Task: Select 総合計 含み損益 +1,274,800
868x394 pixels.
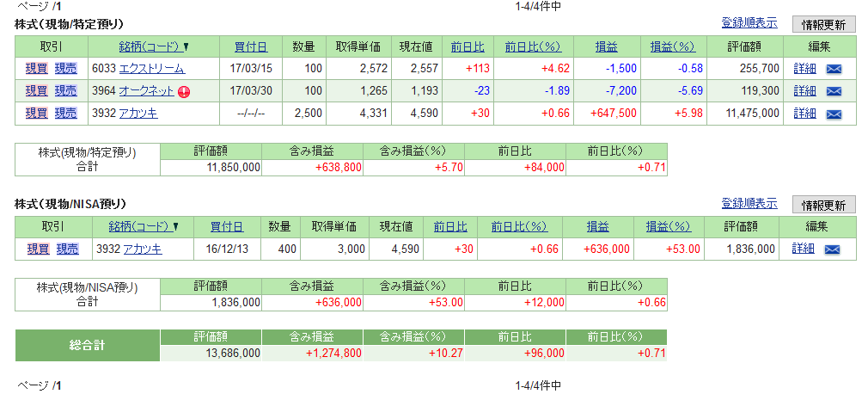Action: pos(333,353)
